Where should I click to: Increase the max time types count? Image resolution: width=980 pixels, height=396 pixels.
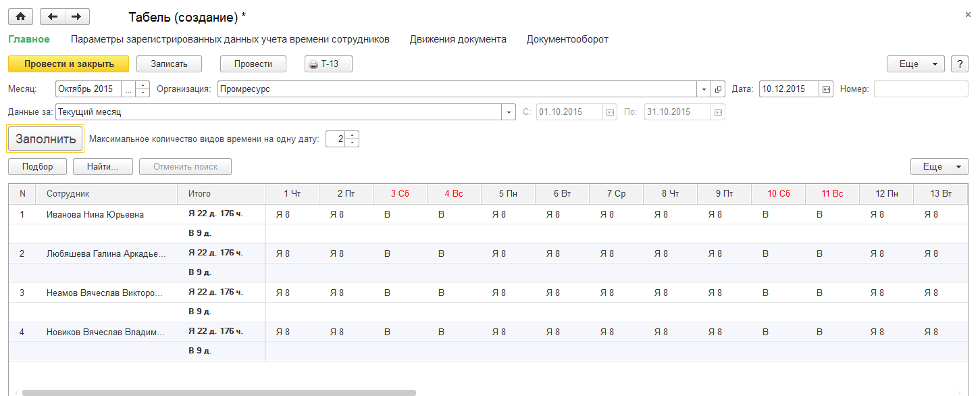(353, 135)
